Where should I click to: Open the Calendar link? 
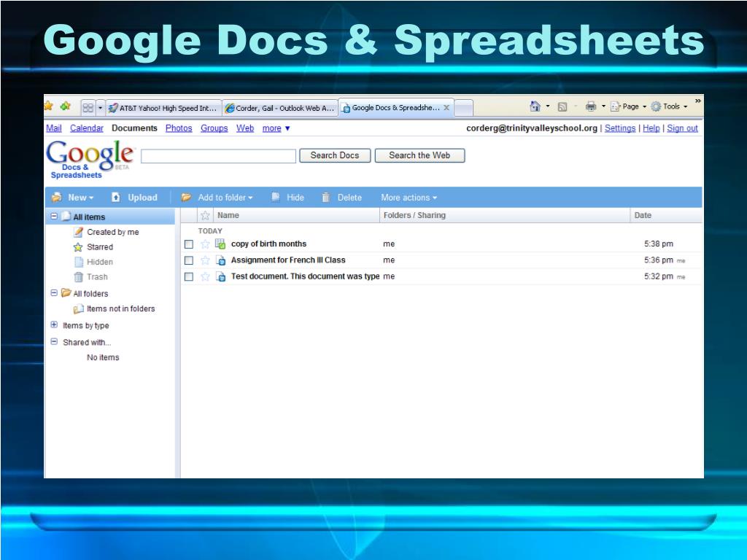click(x=87, y=128)
